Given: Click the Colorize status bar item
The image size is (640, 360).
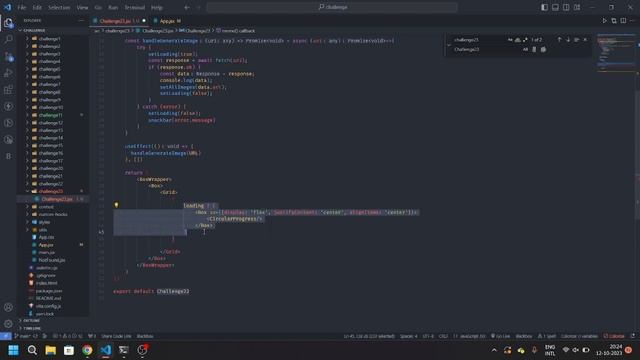Looking at the screenshot, I should (614, 336).
